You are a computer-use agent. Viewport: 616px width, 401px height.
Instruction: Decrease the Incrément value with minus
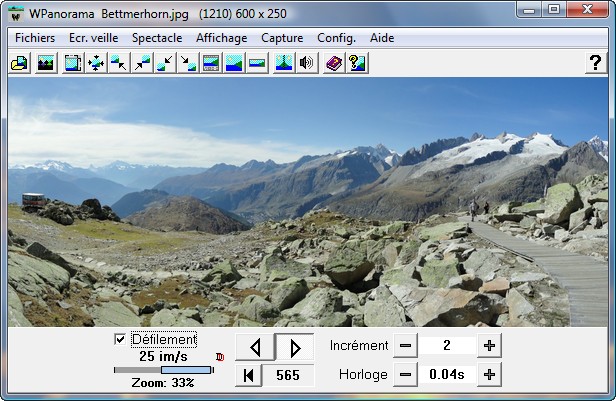coord(405,346)
